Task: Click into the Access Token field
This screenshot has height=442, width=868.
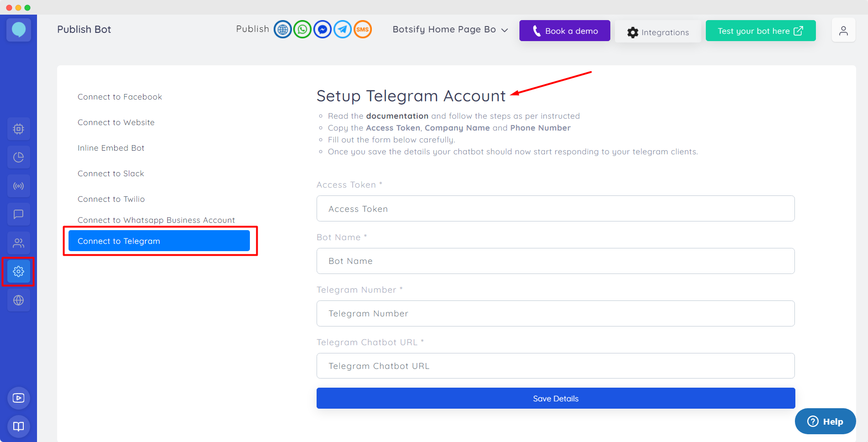Action: (556, 209)
